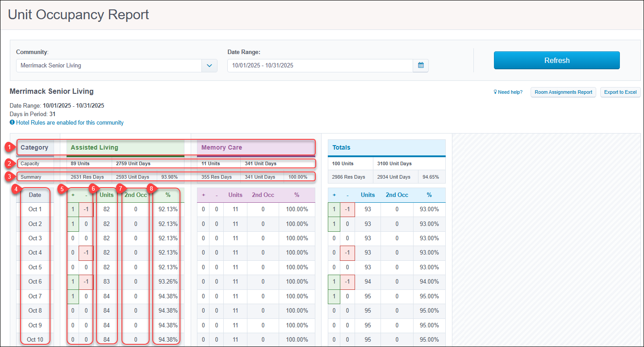Open the Merrimack Senior Living community selector
The image size is (644, 347).
(x=109, y=65)
